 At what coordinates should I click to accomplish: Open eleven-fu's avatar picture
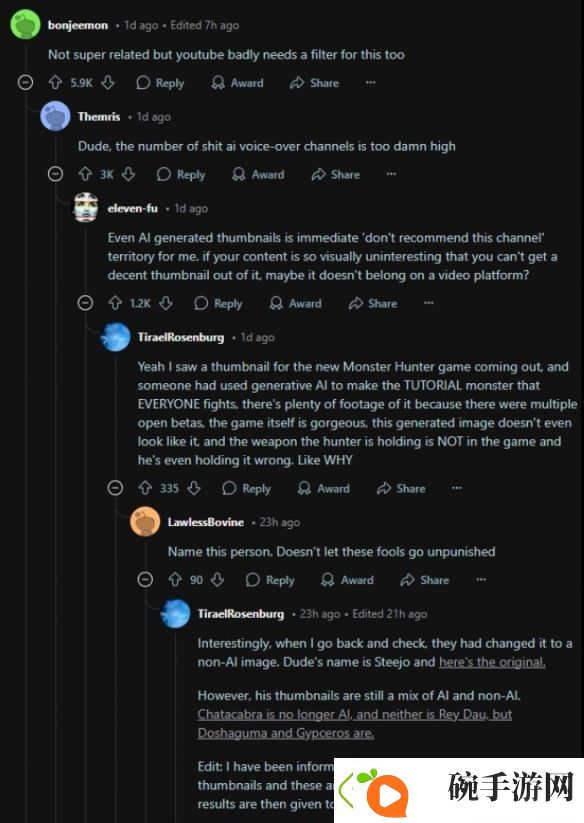pyautogui.click(x=85, y=208)
